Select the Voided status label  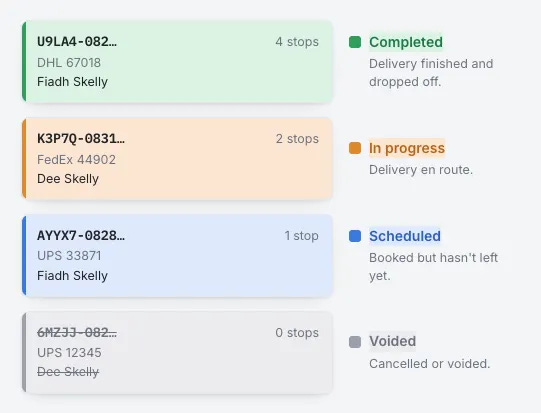[x=392, y=341]
